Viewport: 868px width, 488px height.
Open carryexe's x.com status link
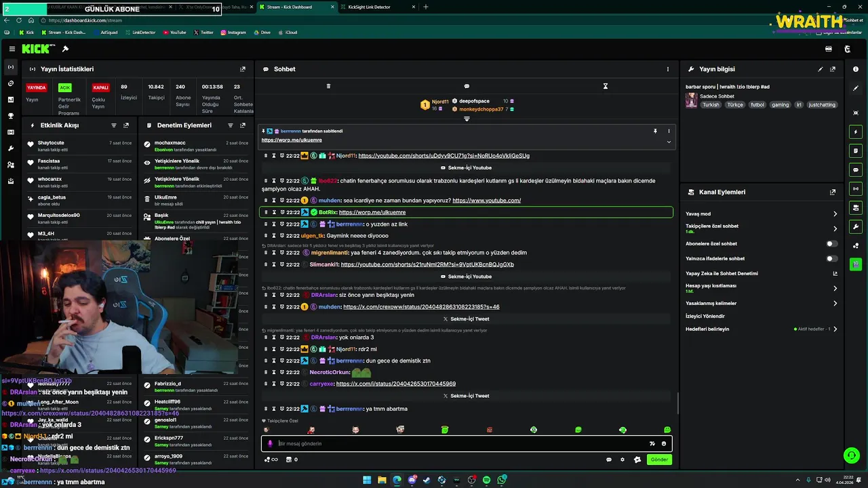[396, 384]
